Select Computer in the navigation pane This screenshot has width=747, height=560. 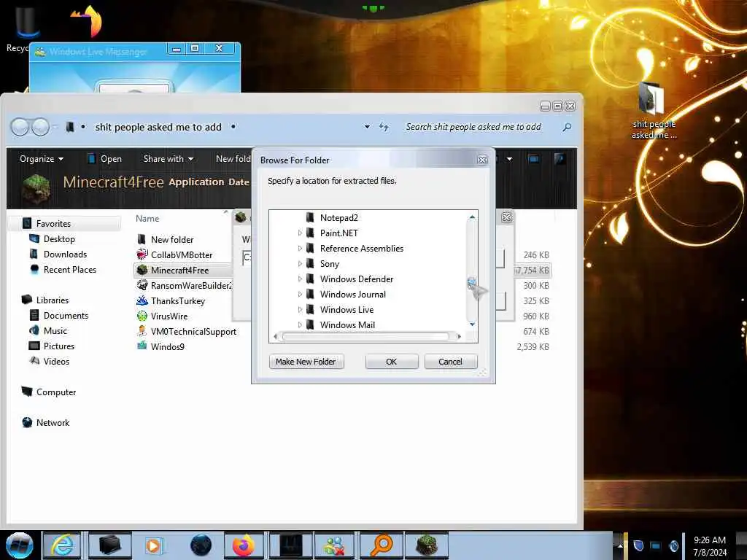55,392
